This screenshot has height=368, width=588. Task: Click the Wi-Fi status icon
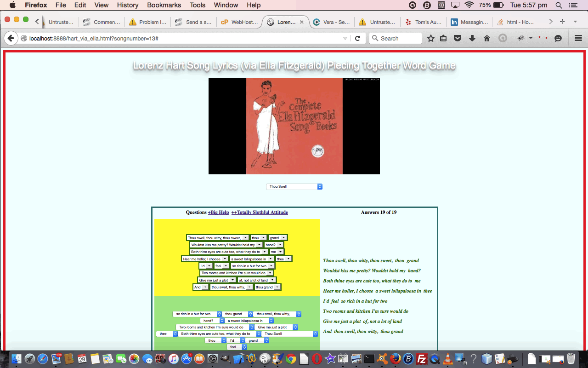(469, 5)
